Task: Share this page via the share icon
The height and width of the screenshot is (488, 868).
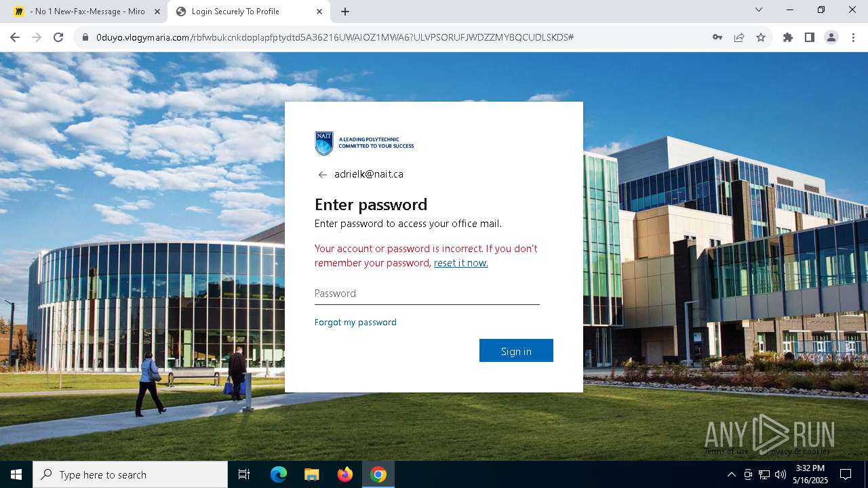Action: 739,37
